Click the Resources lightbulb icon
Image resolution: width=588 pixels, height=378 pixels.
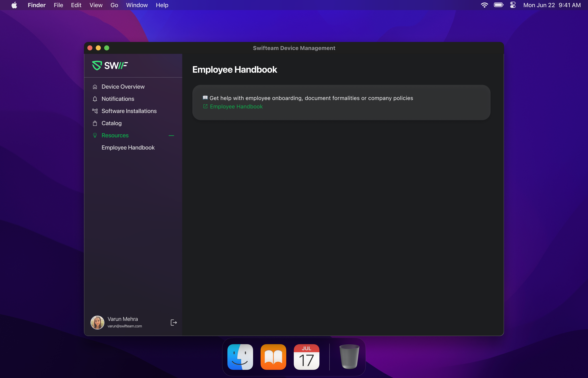tap(95, 135)
